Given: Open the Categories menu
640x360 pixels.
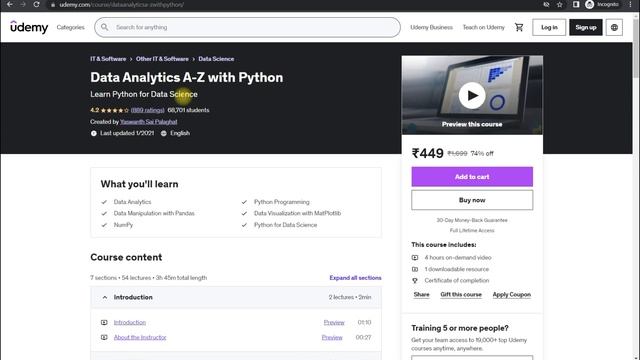Looking at the screenshot, I should pos(70,27).
